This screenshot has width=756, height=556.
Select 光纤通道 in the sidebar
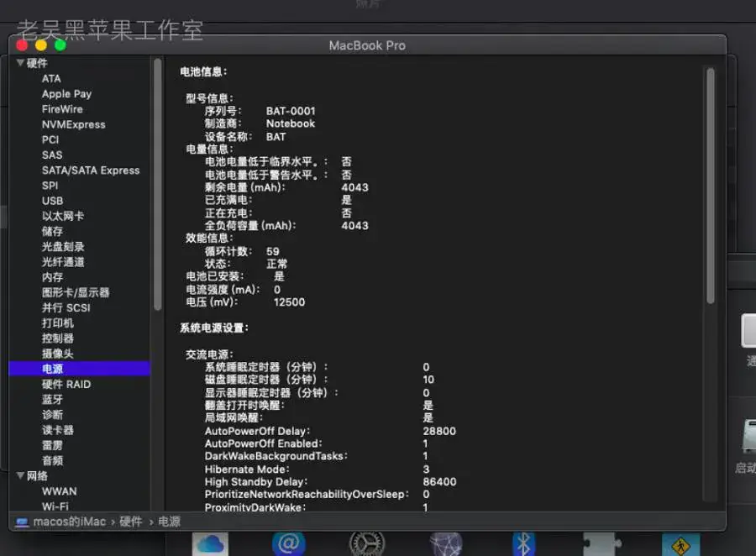coord(63,262)
